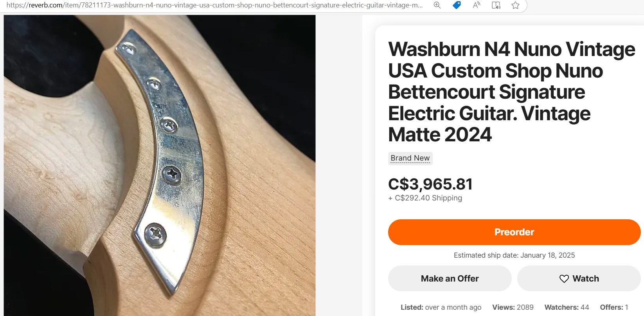Open Immersive Reader book icon
This screenshot has width=644, height=316.
tap(496, 5)
